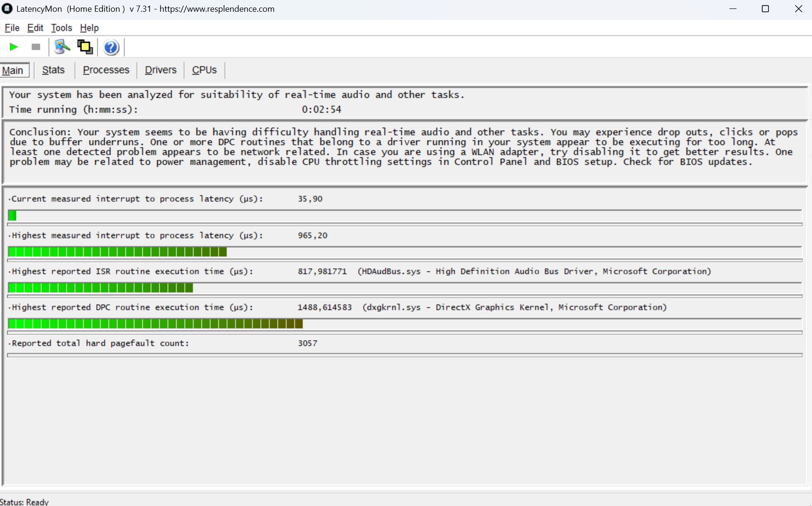The height and width of the screenshot is (506, 812).
Task: Click the highest DPC routine execution time bar
Action: click(x=405, y=324)
